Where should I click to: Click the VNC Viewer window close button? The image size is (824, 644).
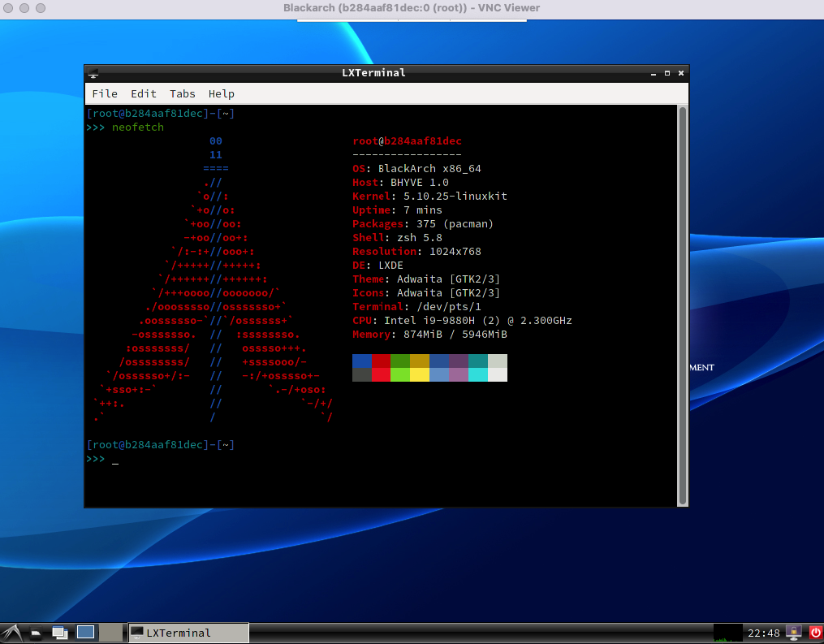[x=8, y=8]
